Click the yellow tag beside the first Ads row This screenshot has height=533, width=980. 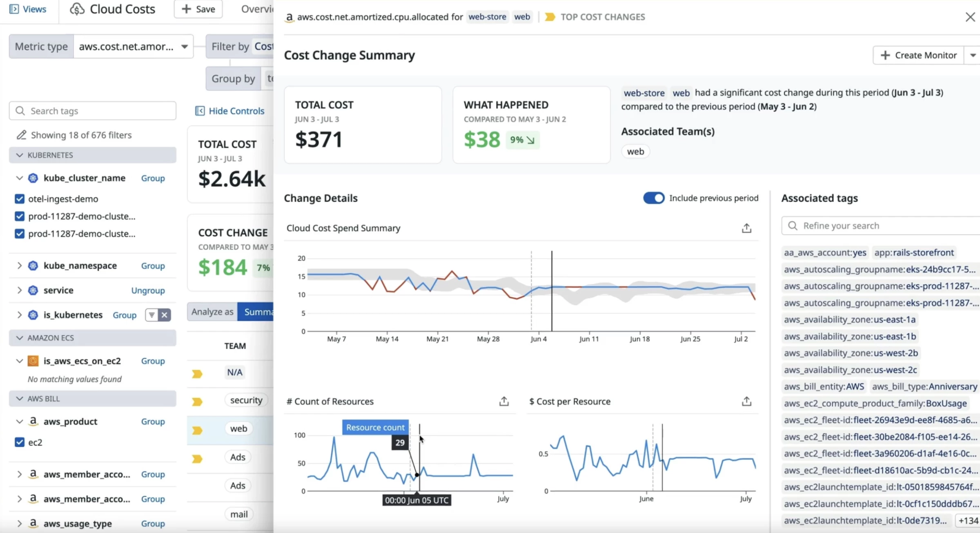point(197,459)
